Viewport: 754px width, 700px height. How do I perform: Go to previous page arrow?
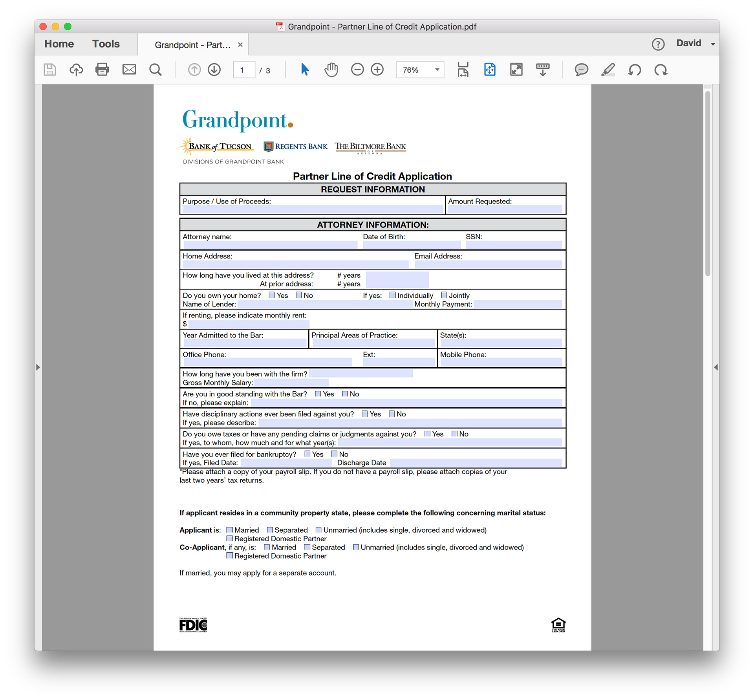(x=194, y=70)
